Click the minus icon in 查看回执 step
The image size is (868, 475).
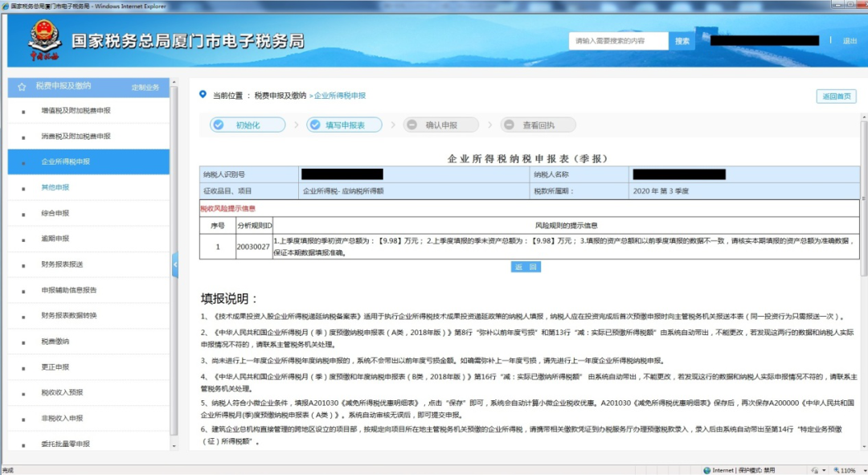pyautogui.click(x=510, y=125)
